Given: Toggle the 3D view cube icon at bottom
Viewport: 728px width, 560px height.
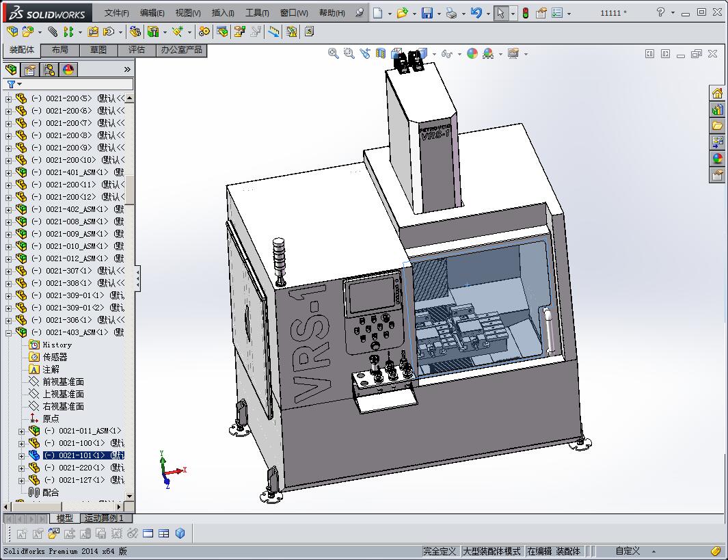Looking at the screenshot, I should [x=180, y=533].
